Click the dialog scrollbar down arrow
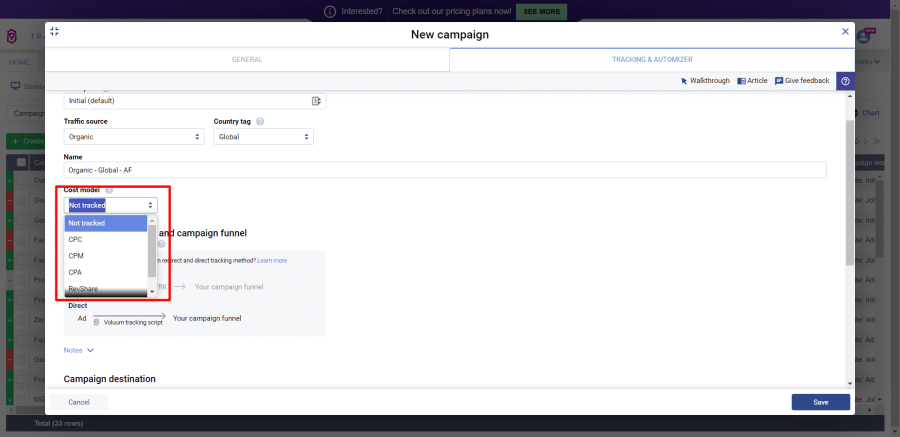 click(x=850, y=382)
